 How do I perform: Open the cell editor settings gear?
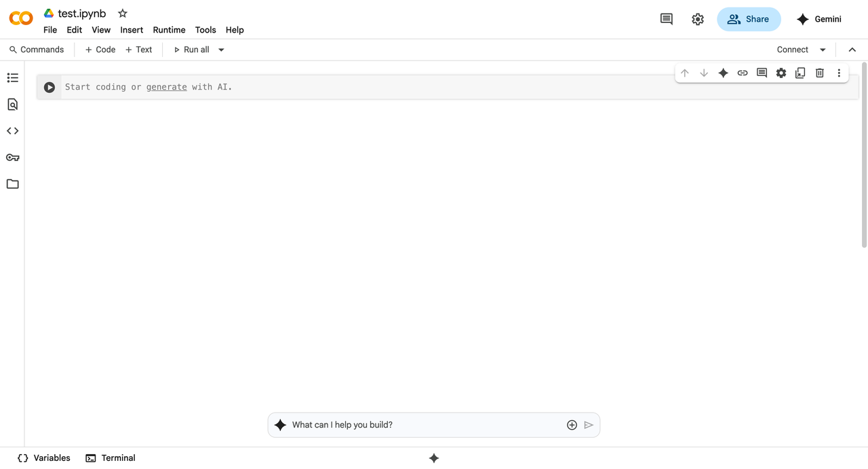click(781, 73)
